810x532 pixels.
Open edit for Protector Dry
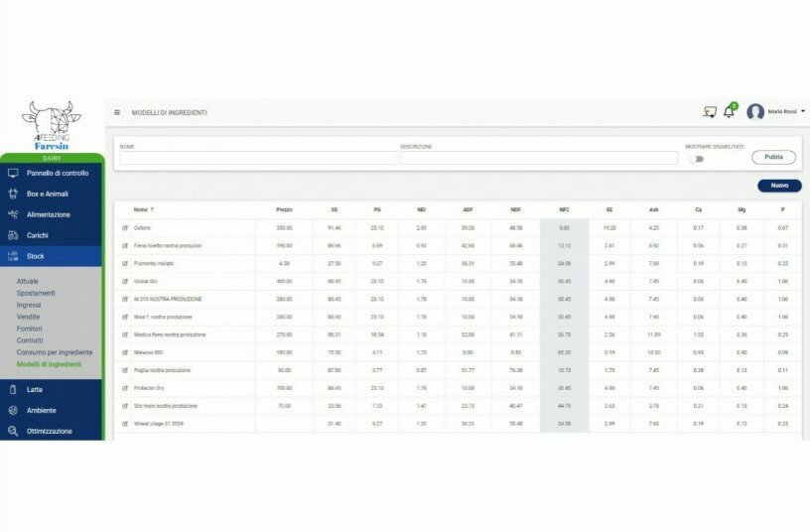[125, 388]
